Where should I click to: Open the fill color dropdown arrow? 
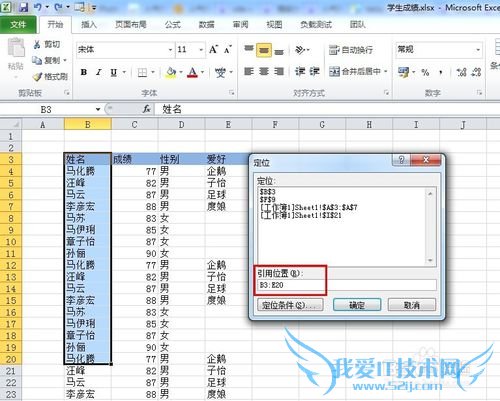pos(181,72)
